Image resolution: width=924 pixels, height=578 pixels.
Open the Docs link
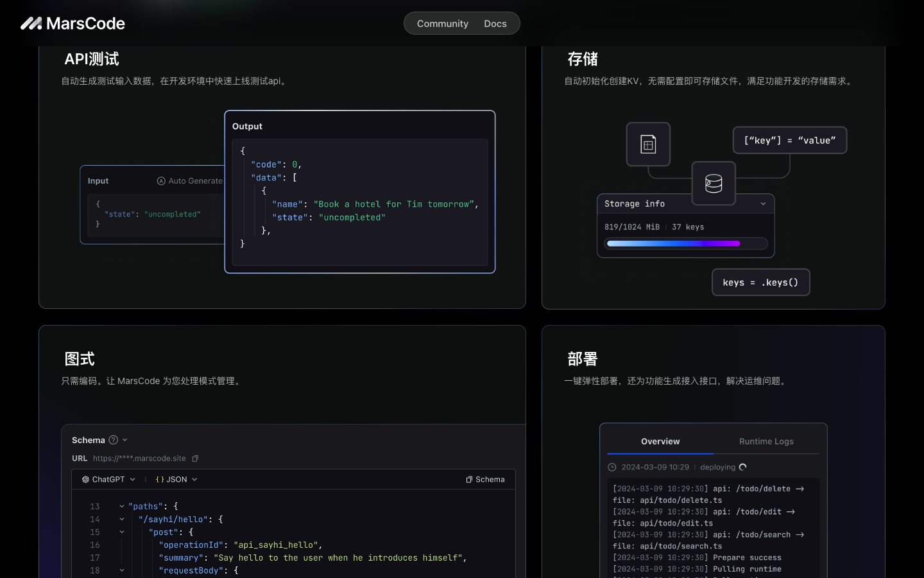coord(495,23)
